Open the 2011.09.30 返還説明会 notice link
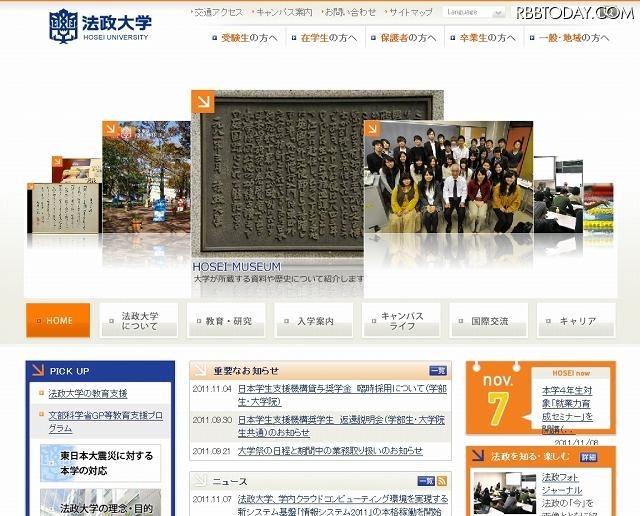The height and width of the screenshot is (516, 640). [341, 426]
